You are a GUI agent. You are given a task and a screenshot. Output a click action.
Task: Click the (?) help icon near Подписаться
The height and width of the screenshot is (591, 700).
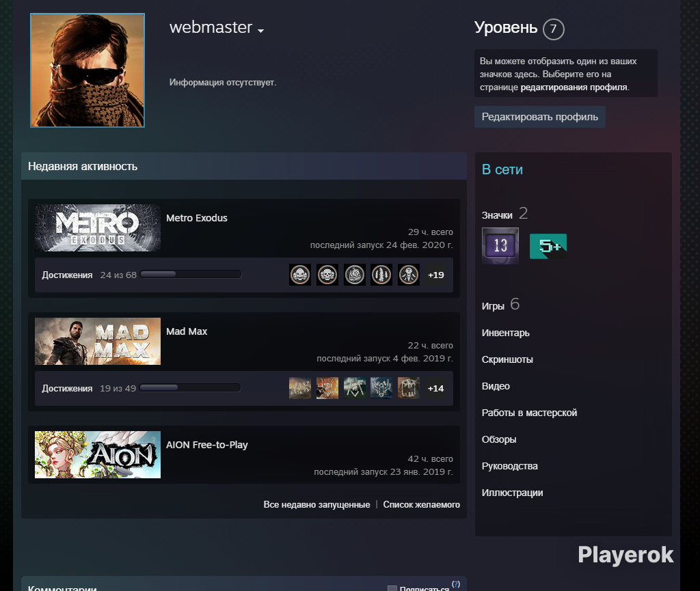pyautogui.click(x=456, y=584)
